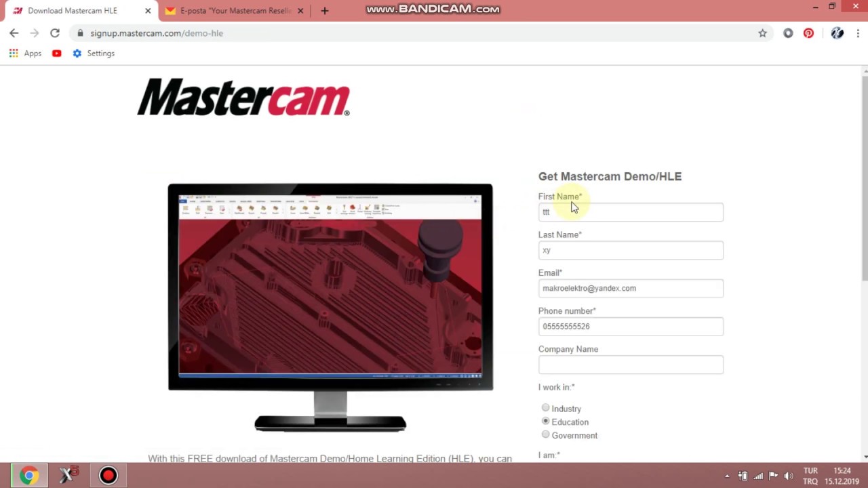This screenshot has width=868, height=488.
Task: Open a new browser tab
Action: [324, 11]
